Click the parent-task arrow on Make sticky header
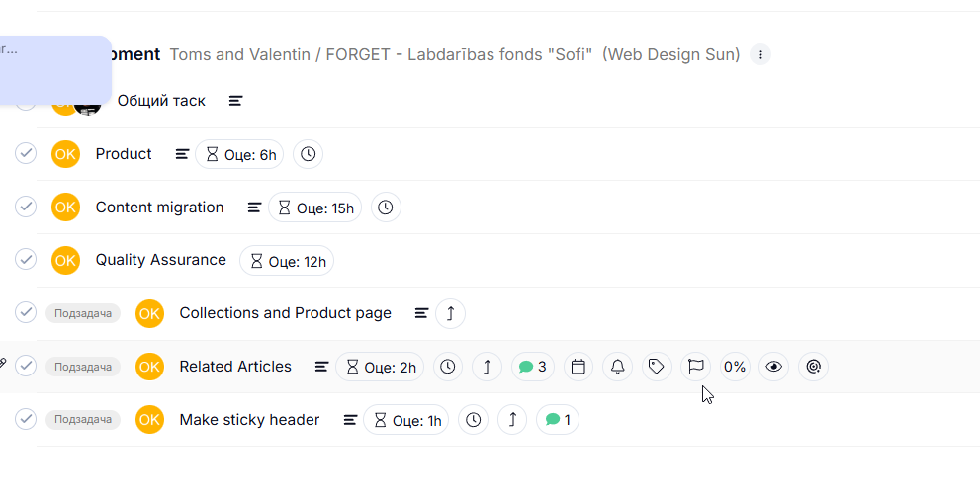This screenshot has width=980, height=499. pyautogui.click(x=511, y=420)
